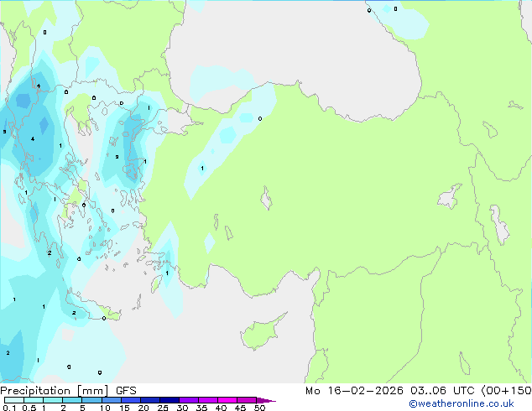Click the legend label '0.5'
532x411 pixels.
click(29, 408)
